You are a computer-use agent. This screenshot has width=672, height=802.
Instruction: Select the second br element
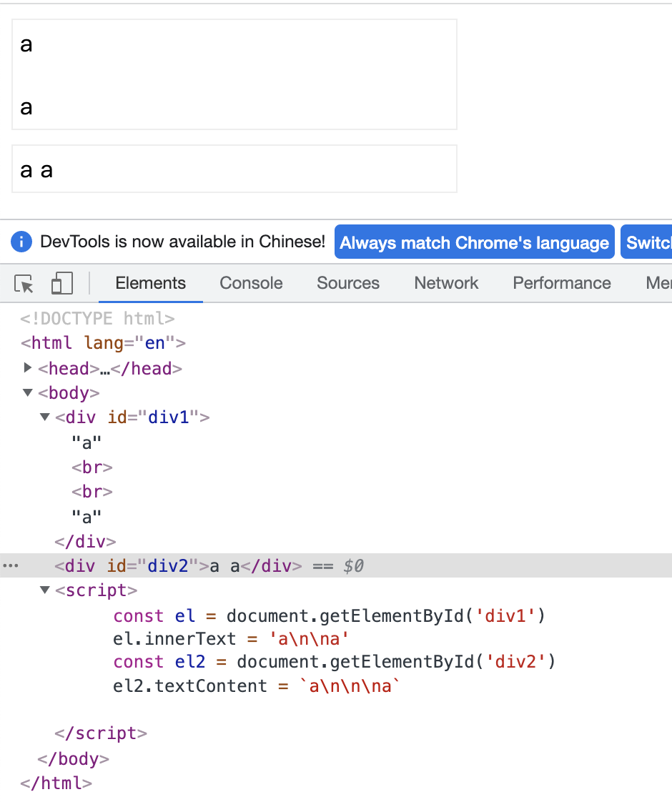pyautogui.click(x=92, y=492)
